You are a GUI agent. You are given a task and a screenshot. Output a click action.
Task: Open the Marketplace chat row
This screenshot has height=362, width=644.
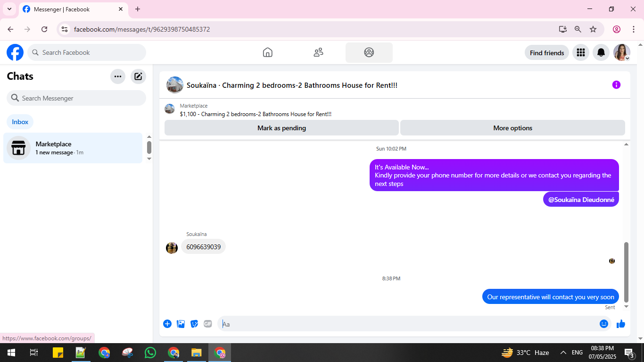(x=73, y=148)
